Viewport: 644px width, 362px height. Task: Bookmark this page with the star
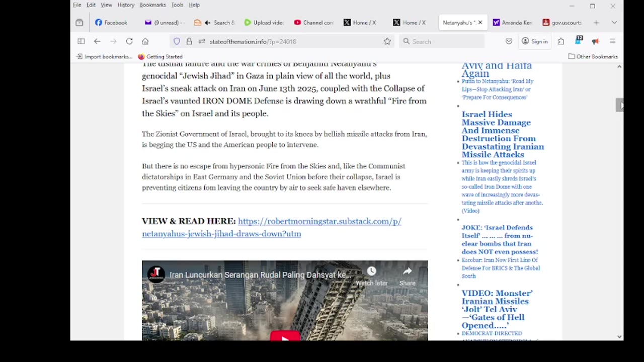tap(387, 41)
